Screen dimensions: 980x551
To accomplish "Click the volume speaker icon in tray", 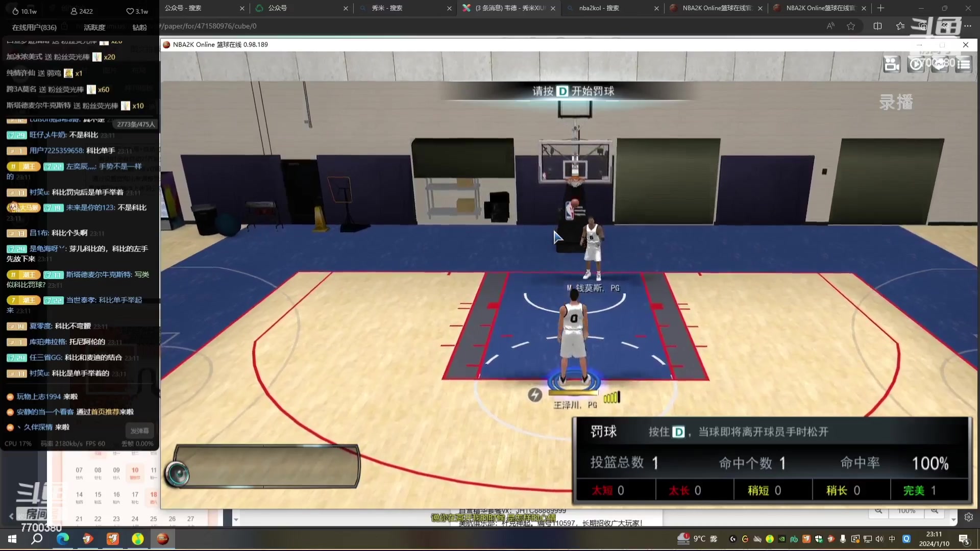I will (879, 539).
